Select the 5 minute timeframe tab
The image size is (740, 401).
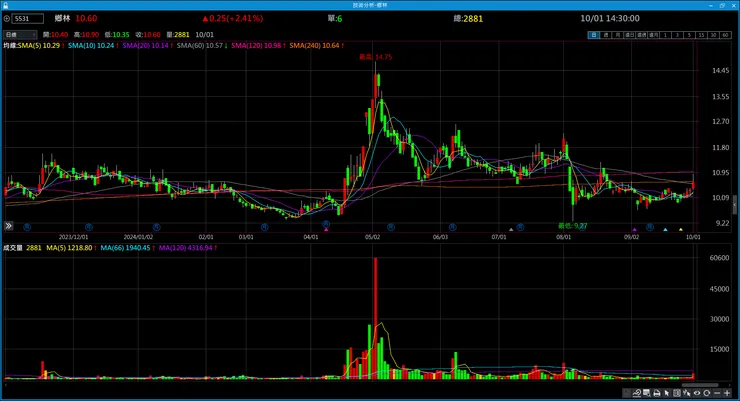(690, 35)
